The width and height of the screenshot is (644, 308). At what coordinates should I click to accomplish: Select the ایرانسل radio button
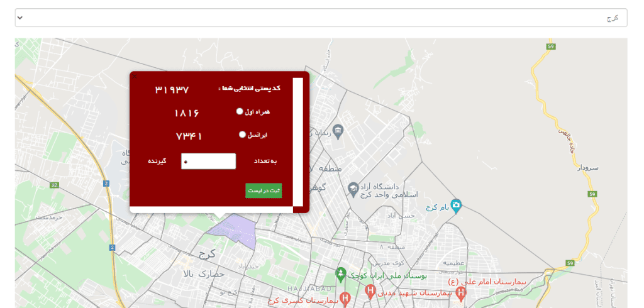point(242,135)
